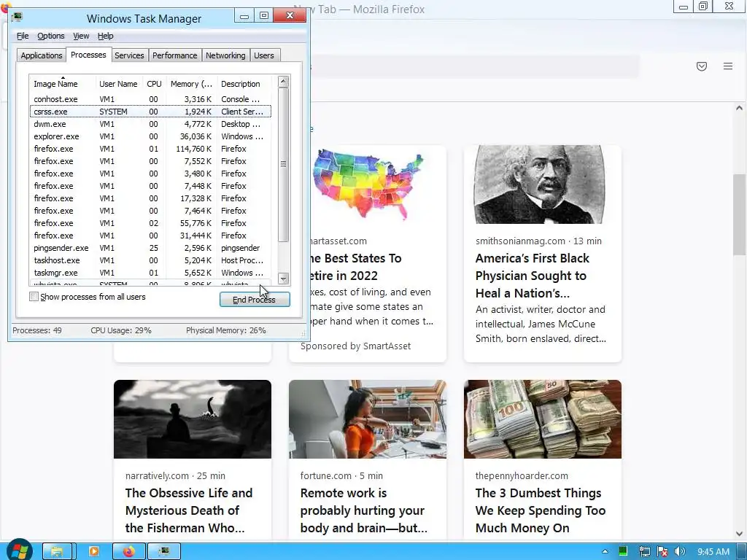
Task: Go to the Performance tab
Action: tap(175, 55)
